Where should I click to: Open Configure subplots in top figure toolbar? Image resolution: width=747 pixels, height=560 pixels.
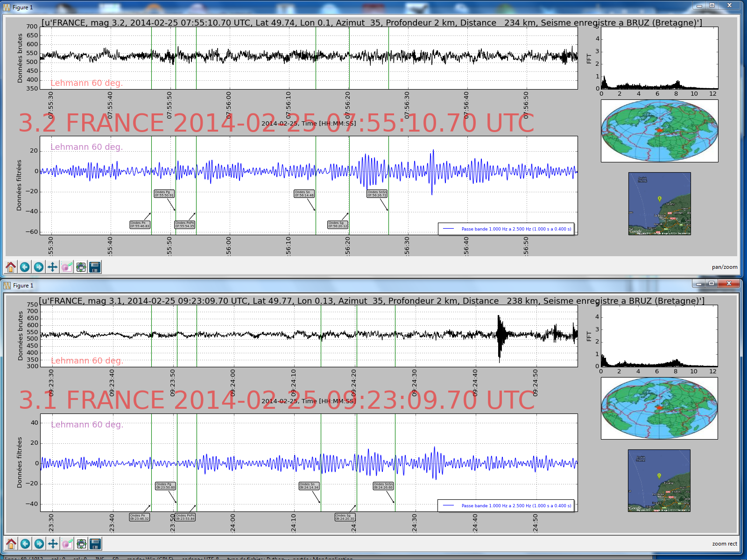[x=81, y=267]
